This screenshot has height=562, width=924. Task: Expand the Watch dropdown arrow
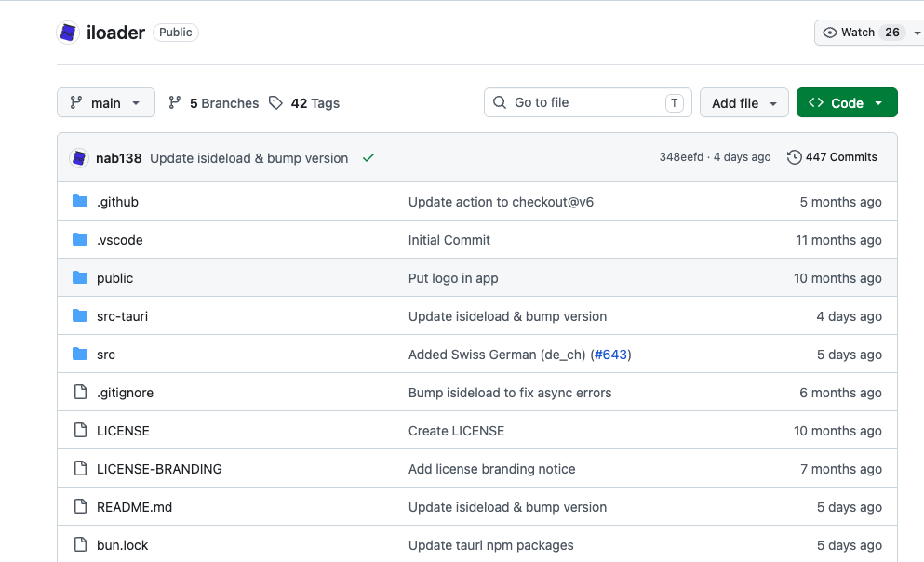pyautogui.click(x=917, y=33)
